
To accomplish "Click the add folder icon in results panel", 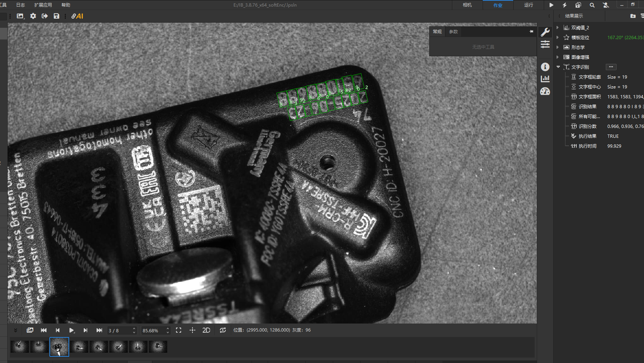I will point(633,16).
